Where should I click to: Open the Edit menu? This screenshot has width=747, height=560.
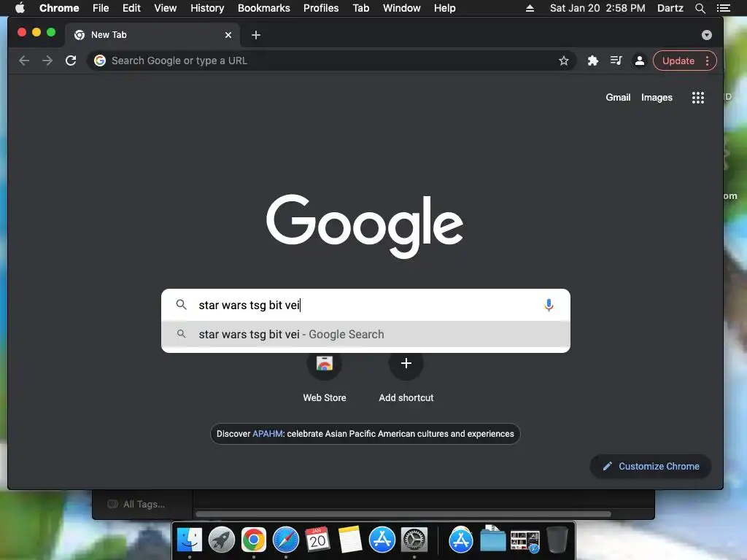pyautogui.click(x=131, y=8)
